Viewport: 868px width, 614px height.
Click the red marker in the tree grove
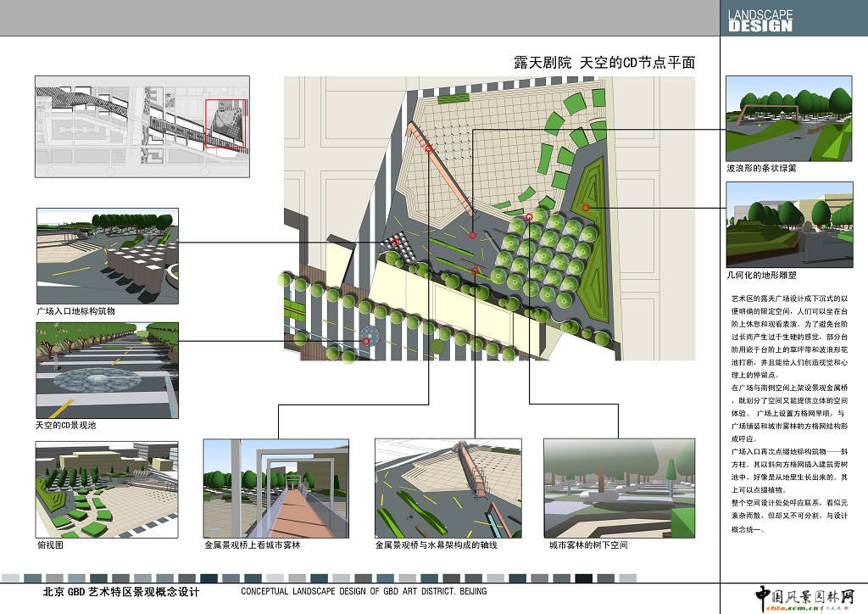click(x=530, y=217)
